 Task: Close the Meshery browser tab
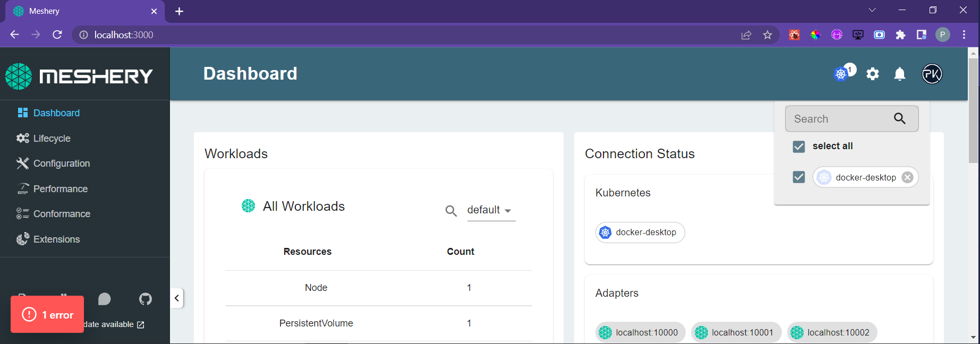click(154, 11)
